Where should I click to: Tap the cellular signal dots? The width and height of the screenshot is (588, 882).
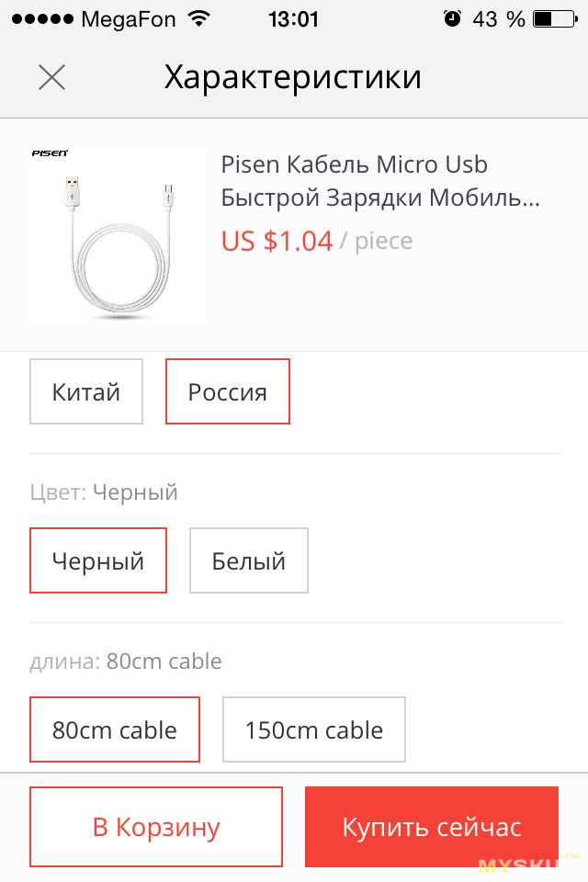(x=43, y=19)
